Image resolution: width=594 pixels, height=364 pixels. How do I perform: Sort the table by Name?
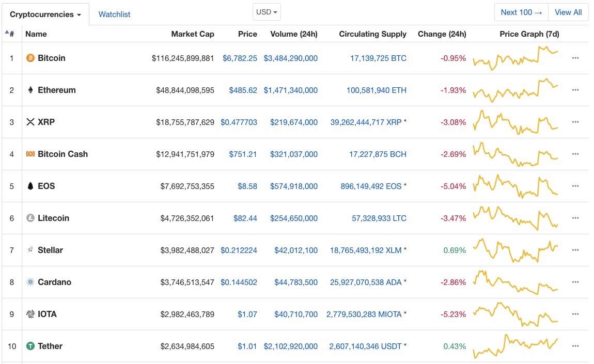36,34
